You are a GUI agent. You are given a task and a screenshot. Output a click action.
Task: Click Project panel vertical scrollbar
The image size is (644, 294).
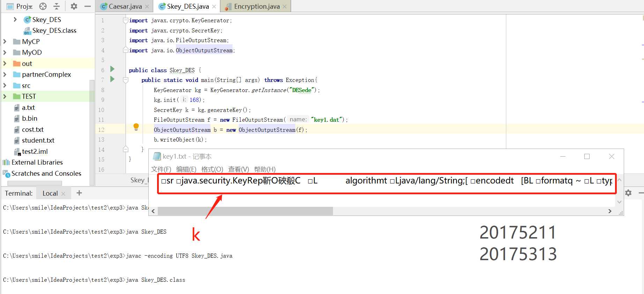coord(92,133)
